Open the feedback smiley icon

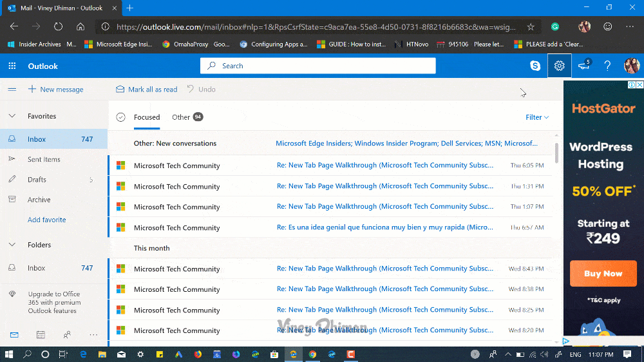point(608,27)
